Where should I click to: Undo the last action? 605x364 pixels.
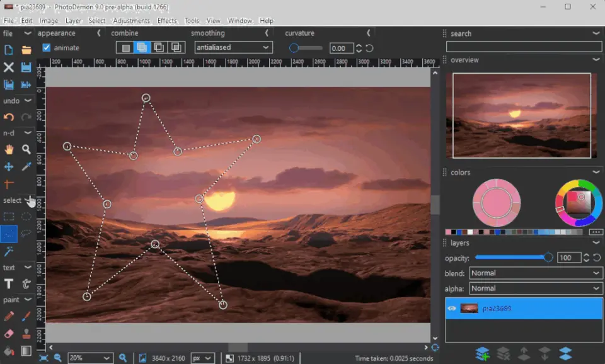tap(8, 117)
